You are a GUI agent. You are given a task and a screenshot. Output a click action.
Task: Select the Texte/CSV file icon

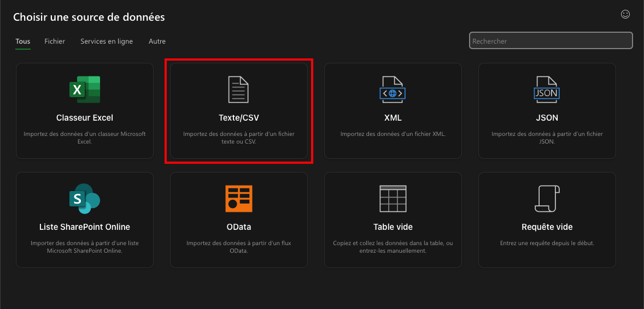pyautogui.click(x=238, y=90)
